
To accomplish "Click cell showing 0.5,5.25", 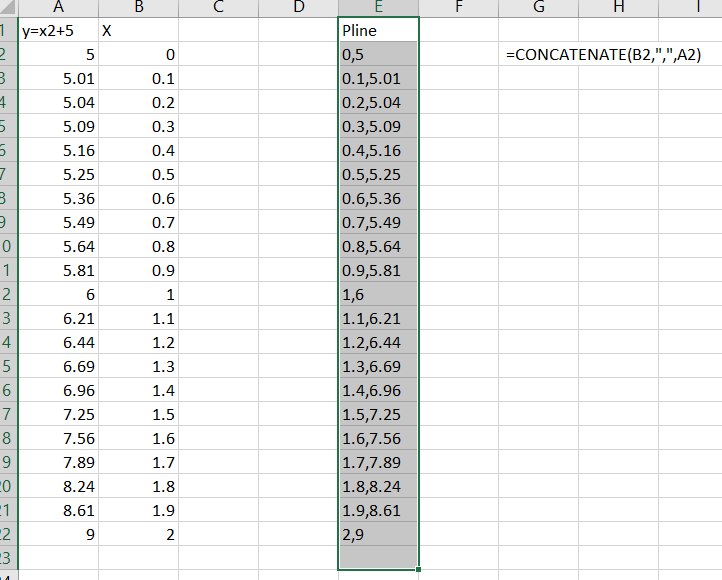I will tap(378, 174).
